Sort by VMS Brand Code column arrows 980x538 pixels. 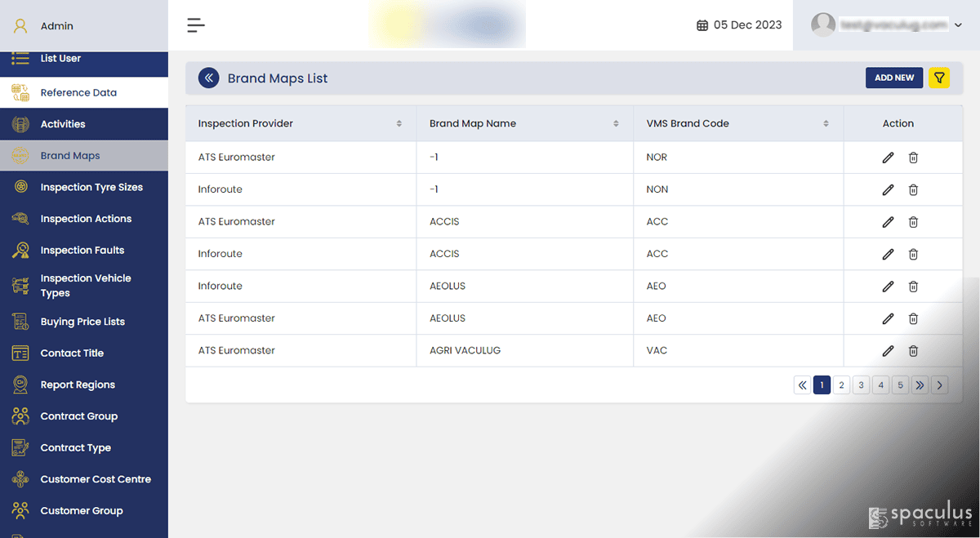[x=826, y=123]
